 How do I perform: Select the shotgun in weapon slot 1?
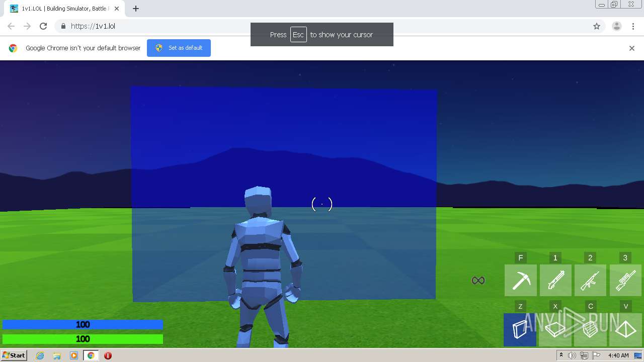tap(555, 281)
